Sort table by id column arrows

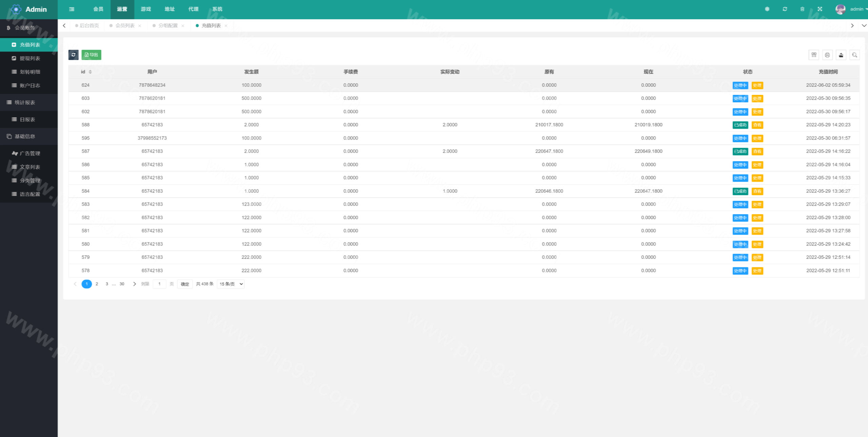pyautogui.click(x=90, y=72)
